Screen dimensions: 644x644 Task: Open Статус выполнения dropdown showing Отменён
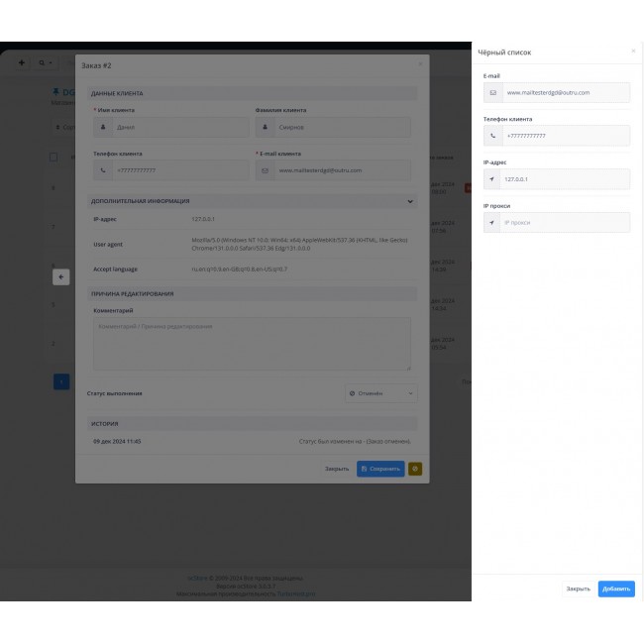(381, 393)
